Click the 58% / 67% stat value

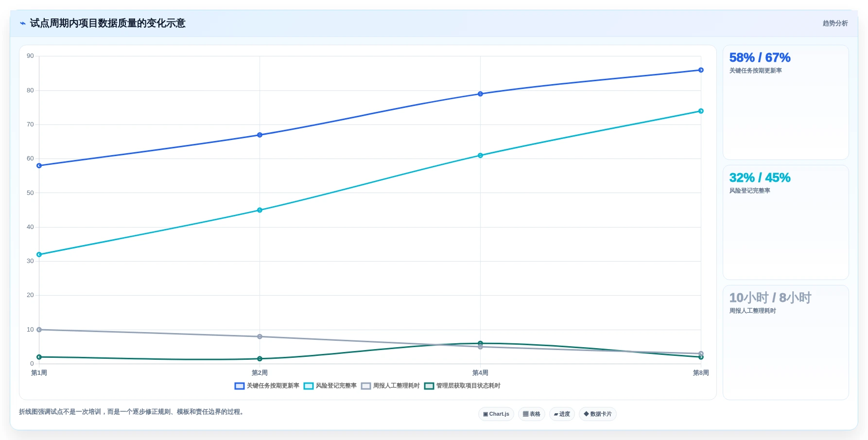click(x=760, y=58)
